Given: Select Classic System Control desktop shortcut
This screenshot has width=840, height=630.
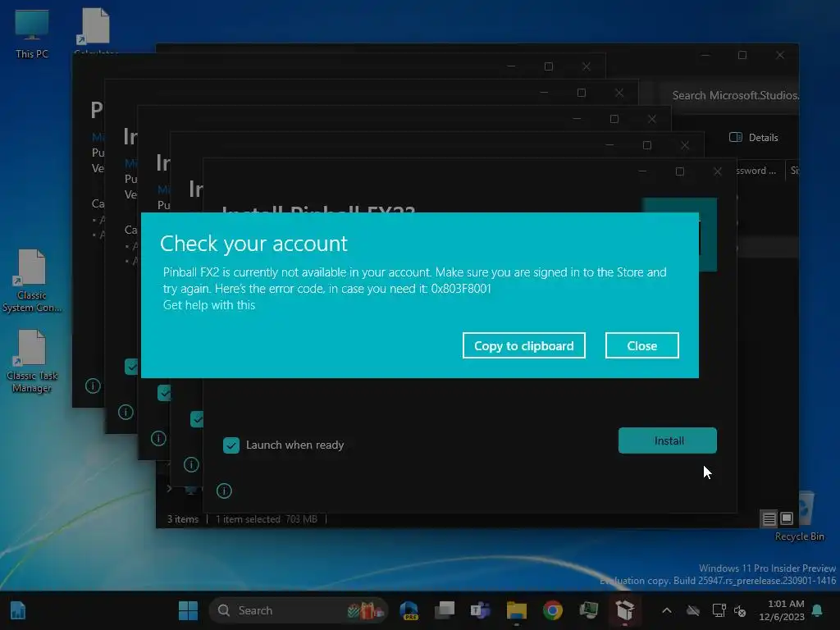Looking at the screenshot, I should click(x=32, y=281).
